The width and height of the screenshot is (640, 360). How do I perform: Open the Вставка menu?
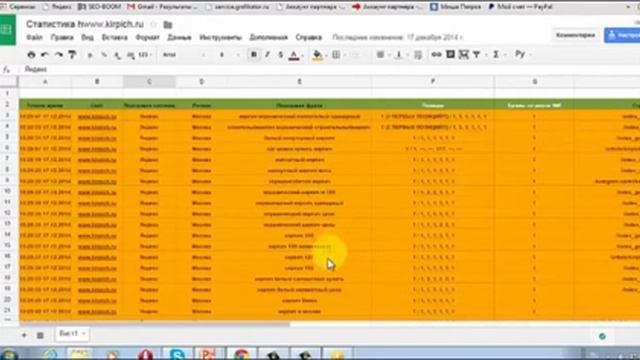click(x=115, y=38)
